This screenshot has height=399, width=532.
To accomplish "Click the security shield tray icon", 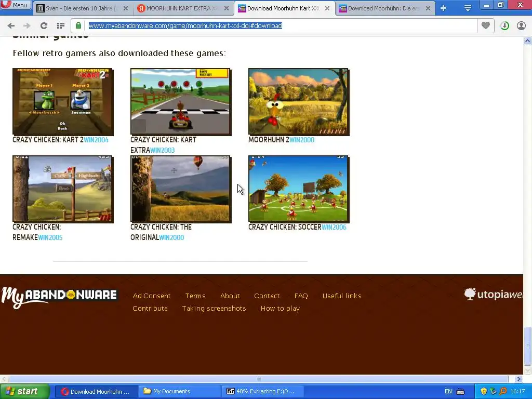I will click(x=484, y=392).
